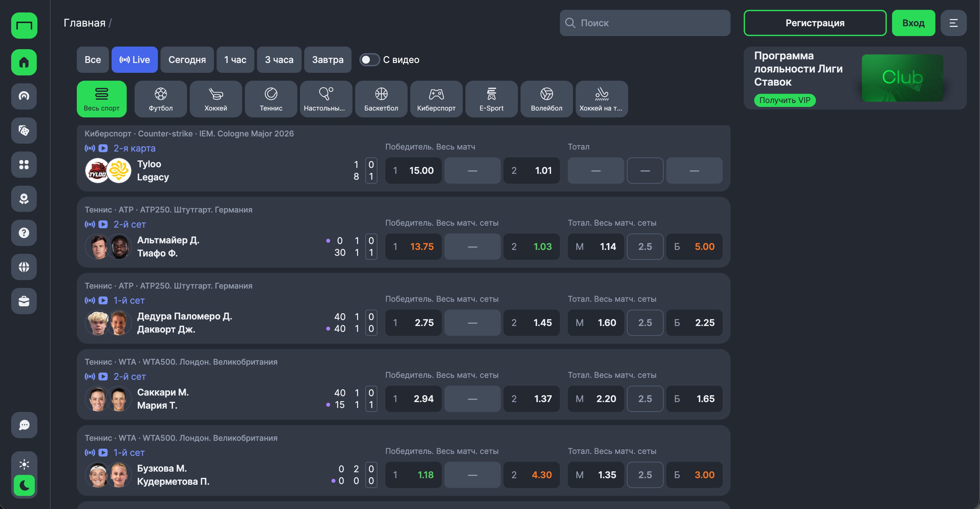980x509 pixels.
Task: Choose the 'Киберспорт' category
Action: pos(437,99)
